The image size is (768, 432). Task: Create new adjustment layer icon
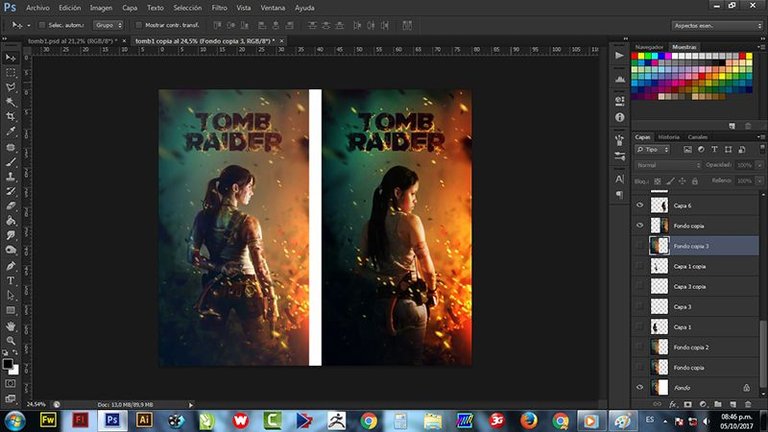(703, 404)
